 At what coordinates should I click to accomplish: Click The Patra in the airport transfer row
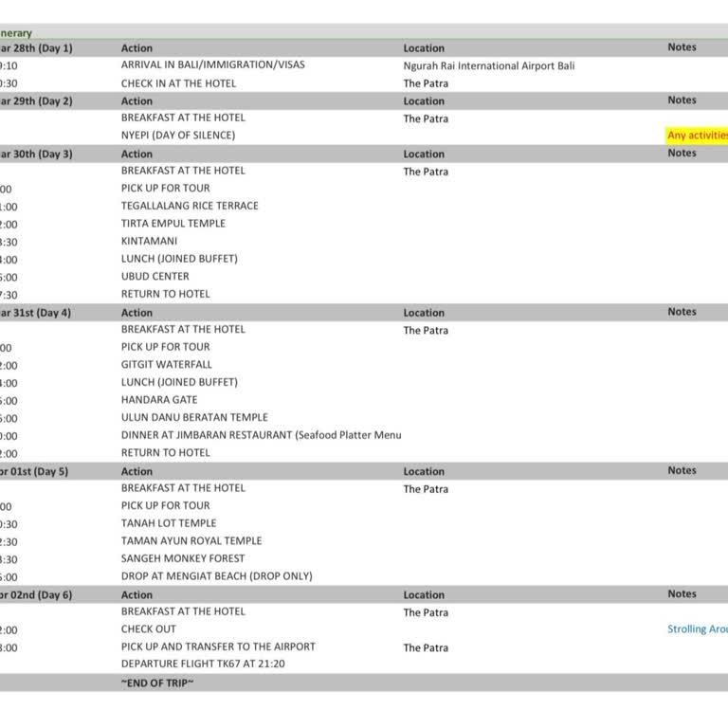(426, 648)
